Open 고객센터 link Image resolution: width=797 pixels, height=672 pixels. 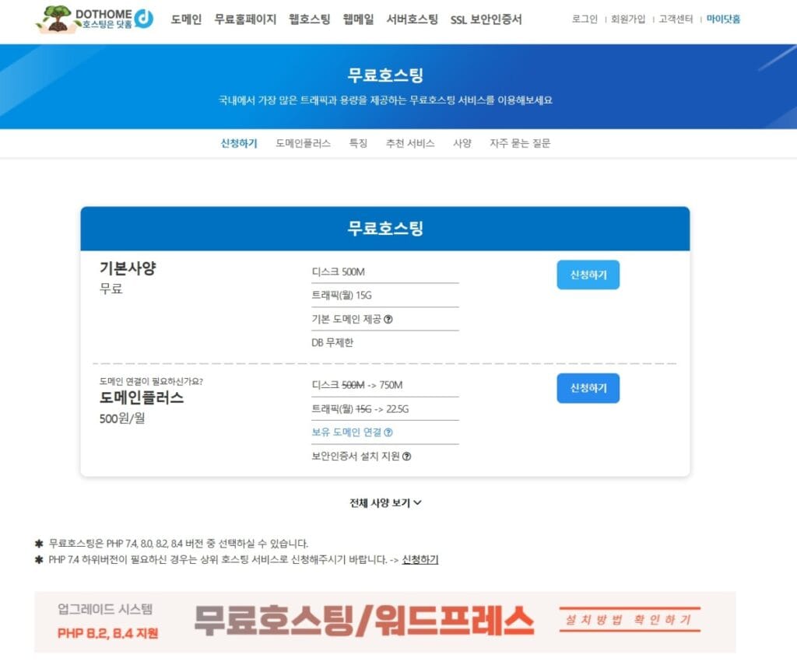[x=676, y=19]
